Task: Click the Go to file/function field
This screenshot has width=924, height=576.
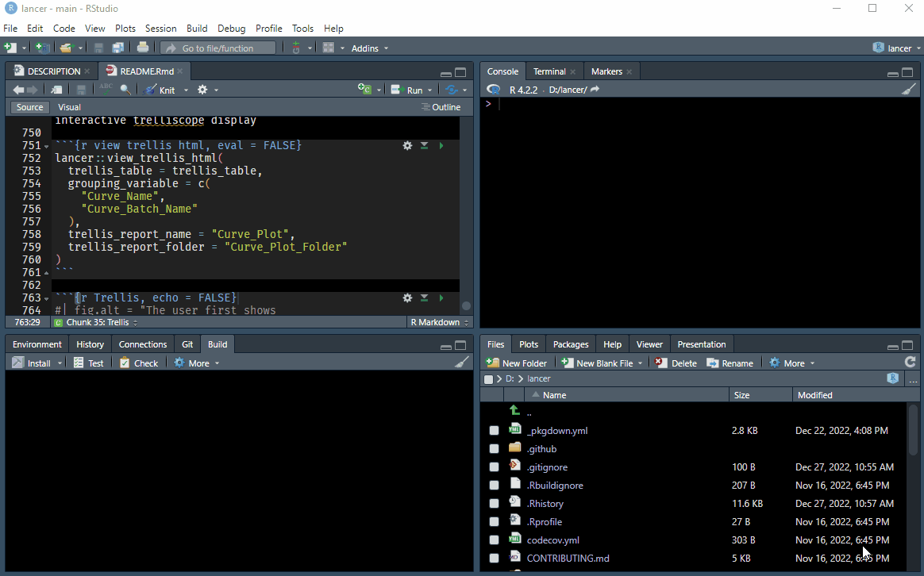Action: (218, 48)
